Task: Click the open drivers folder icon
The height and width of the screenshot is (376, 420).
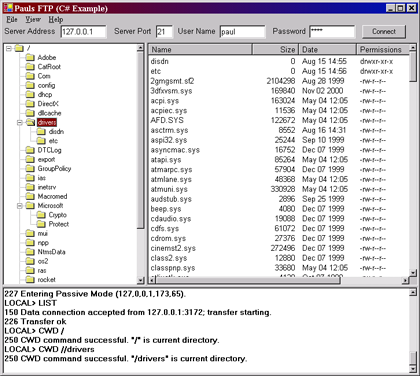Action: pyautogui.click(x=30, y=122)
